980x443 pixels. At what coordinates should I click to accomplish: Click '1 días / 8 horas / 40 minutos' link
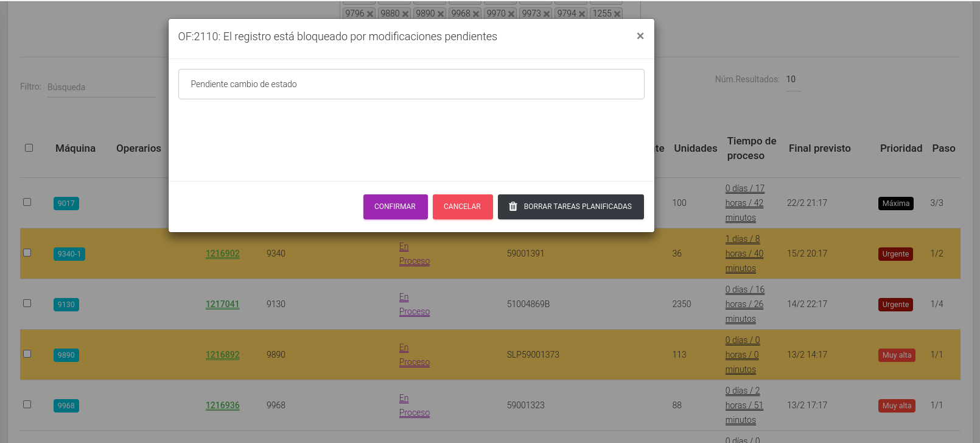744,253
